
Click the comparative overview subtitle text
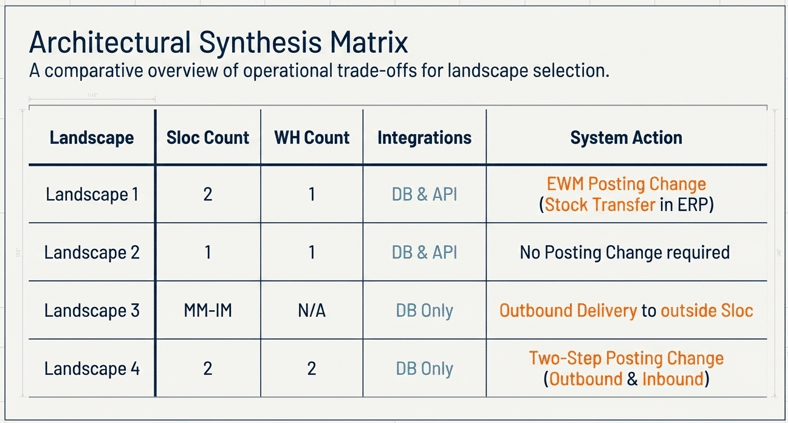coord(319,73)
